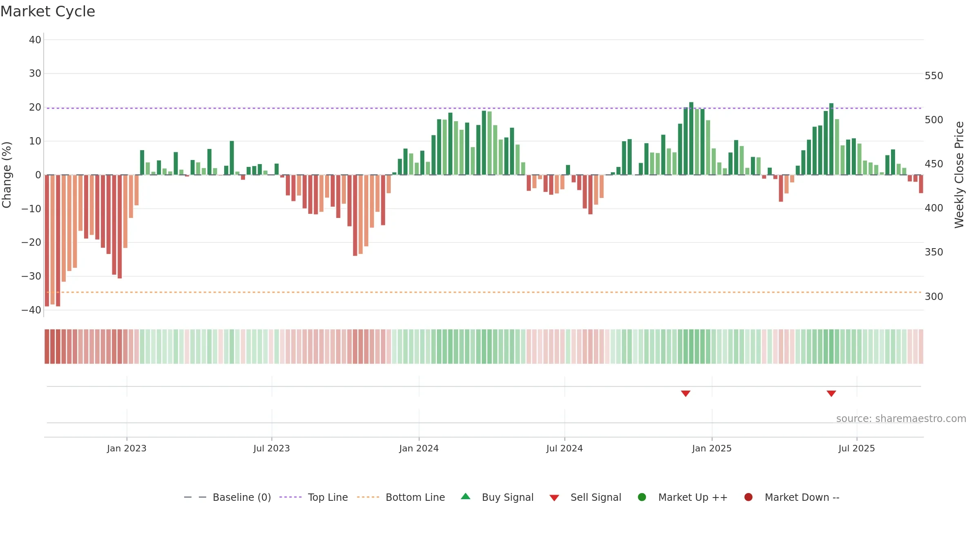This screenshot has width=980, height=551.
Task: Toggle the Top Line legend entry
Action: 314,497
